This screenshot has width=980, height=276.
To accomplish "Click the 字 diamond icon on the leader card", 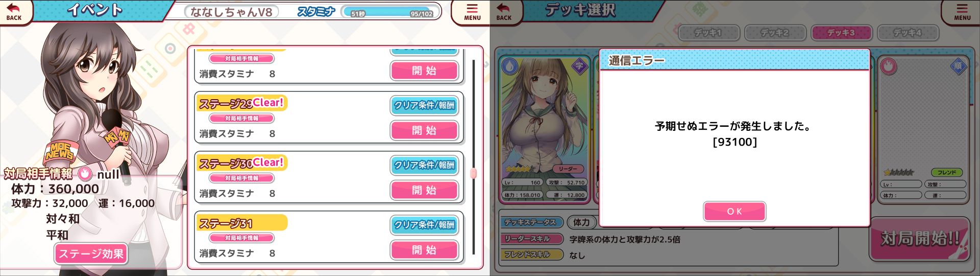I will [580, 66].
